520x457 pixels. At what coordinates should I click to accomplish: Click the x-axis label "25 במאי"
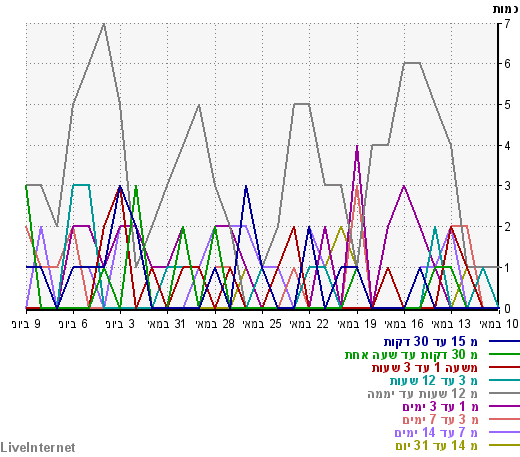(262, 324)
